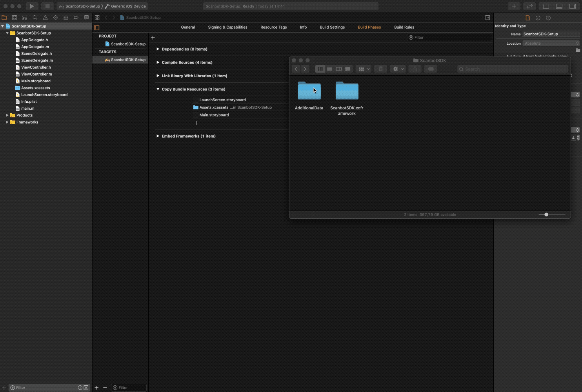582x392 pixels.
Task: Select the Breakpoint navigator icon
Action: (x=76, y=17)
